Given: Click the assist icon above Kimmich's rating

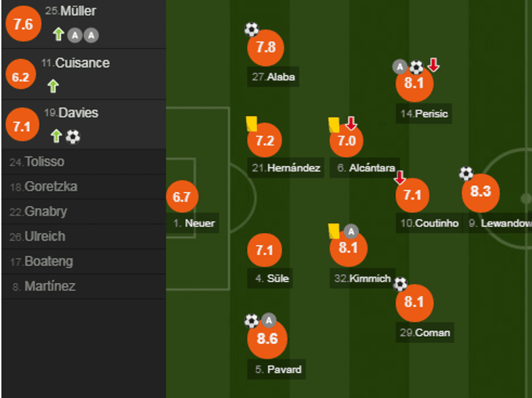Looking at the screenshot, I should coord(351,231).
